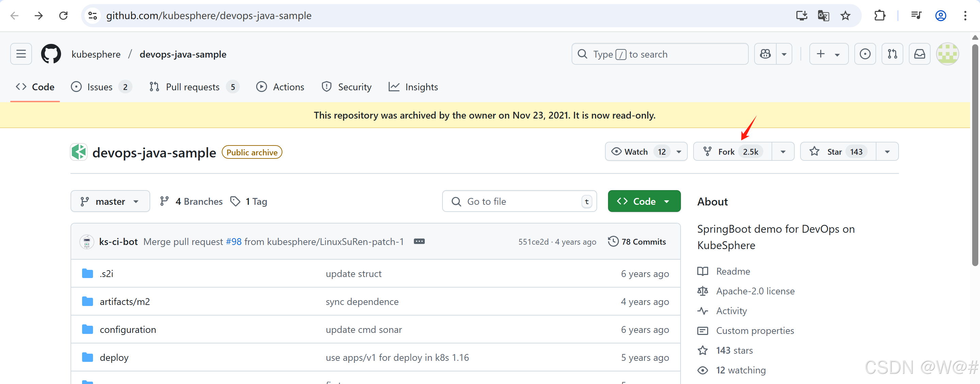Click 'use apps/v1 for deploy in k8s 1.16'

point(397,357)
